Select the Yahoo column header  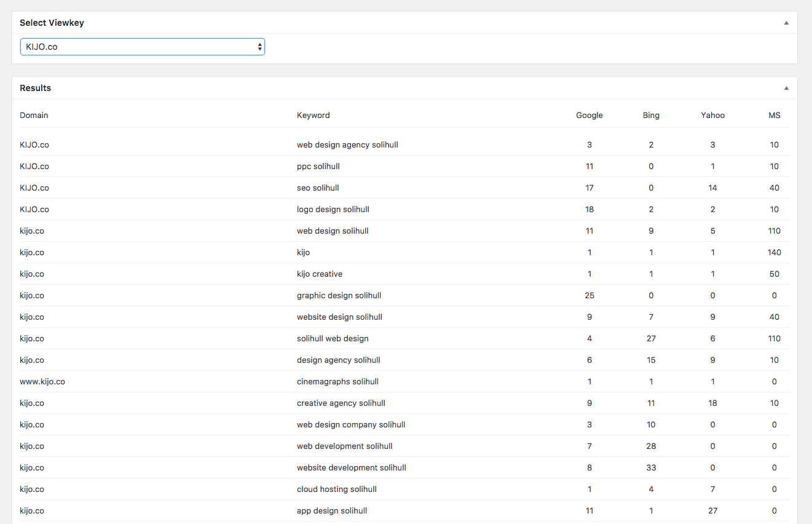(712, 115)
